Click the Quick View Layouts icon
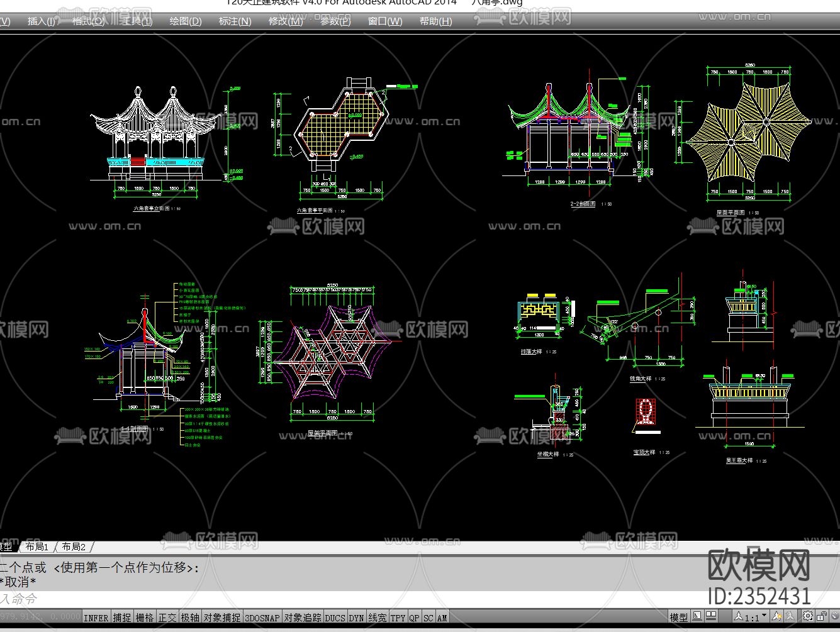Screen dimensions: 840x632 tap(697, 616)
